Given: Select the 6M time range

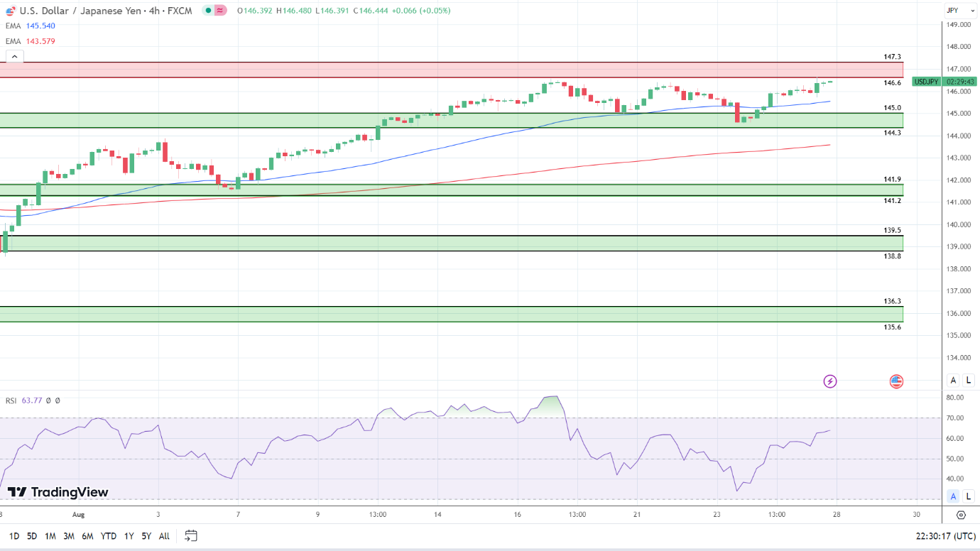Looking at the screenshot, I should point(87,536).
